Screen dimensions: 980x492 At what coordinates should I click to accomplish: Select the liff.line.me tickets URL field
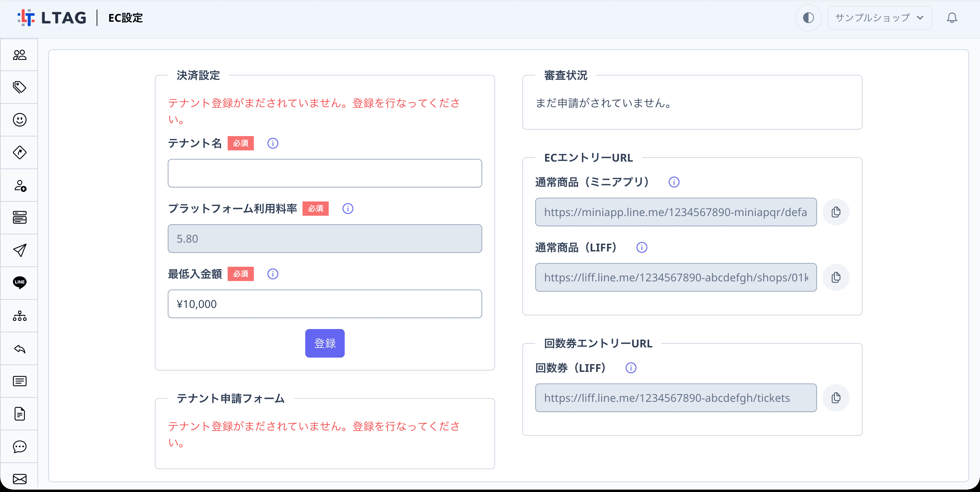[676, 398]
